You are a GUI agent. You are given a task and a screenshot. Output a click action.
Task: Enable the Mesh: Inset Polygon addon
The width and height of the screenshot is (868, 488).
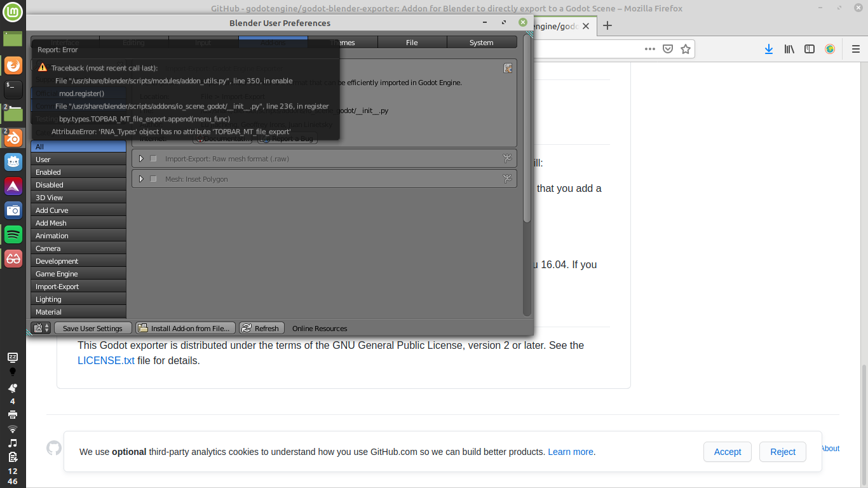(x=153, y=179)
